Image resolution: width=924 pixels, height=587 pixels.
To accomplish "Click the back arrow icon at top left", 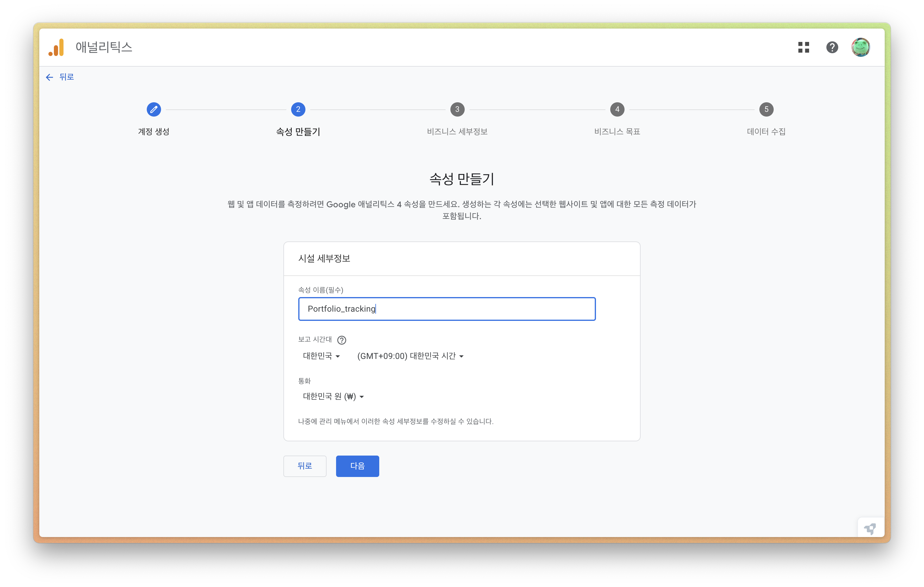I will tap(49, 77).
